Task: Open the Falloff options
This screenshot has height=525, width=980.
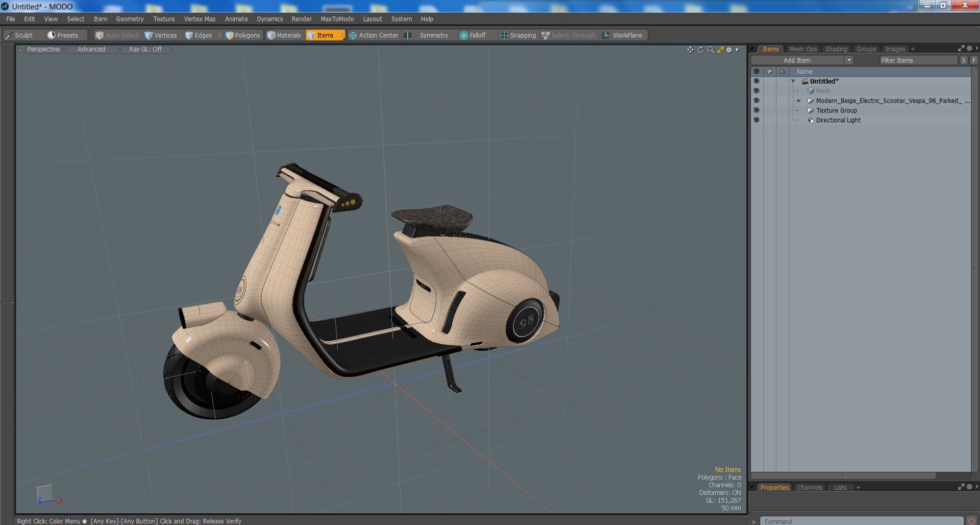Action: (473, 35)
